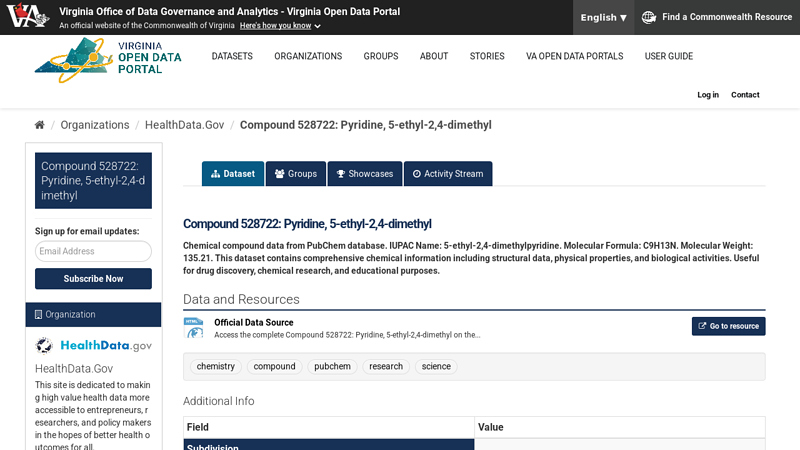
Task: Select the Dataset tab
Action: (233, 174)
